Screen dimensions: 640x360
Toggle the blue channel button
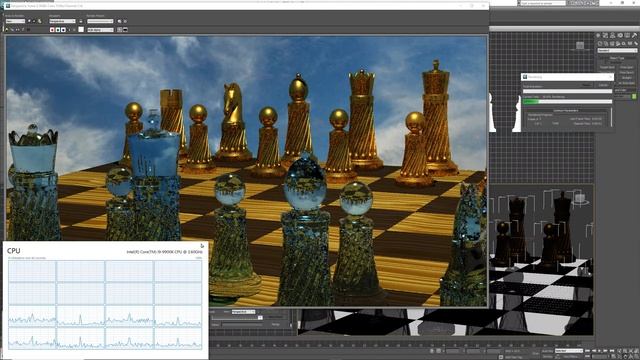[63, 30]
